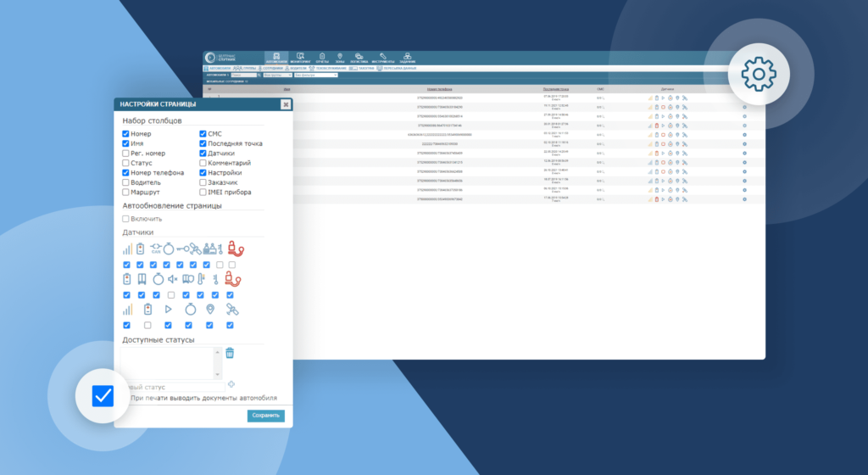Open the Все группы dropdown filter
Image resolution: width=868 pixels, height=475 pixels.
277,75
